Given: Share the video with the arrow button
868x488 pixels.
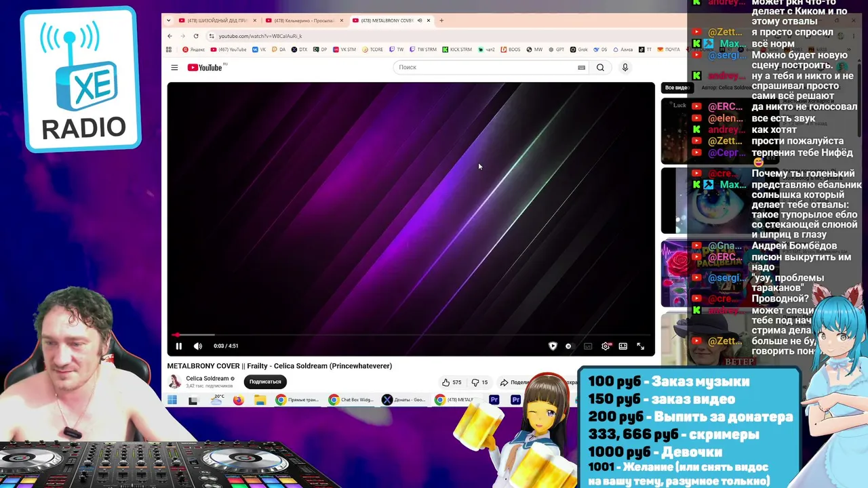Looking at the screenshot, I should pos(515,382).
